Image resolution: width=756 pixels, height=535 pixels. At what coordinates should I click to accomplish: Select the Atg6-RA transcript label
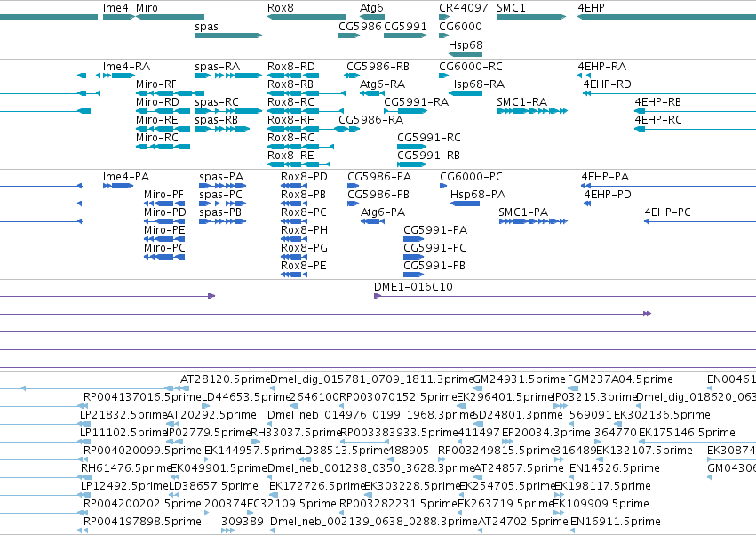coord(382,84)
